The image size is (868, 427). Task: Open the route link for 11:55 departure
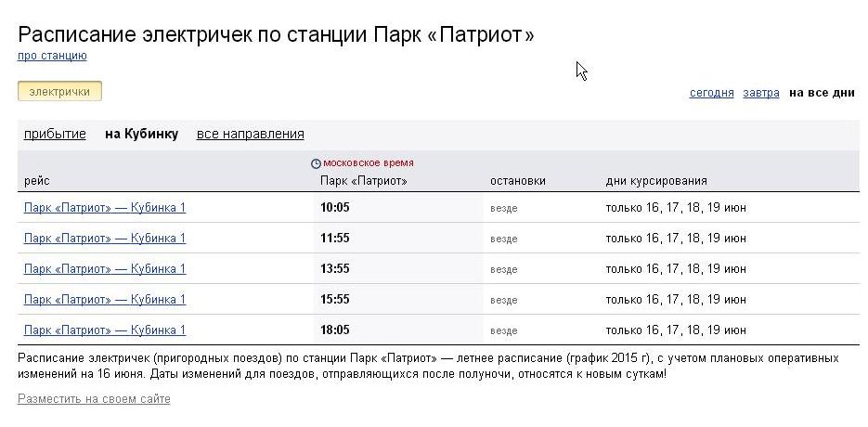click(x=105, y=239)
